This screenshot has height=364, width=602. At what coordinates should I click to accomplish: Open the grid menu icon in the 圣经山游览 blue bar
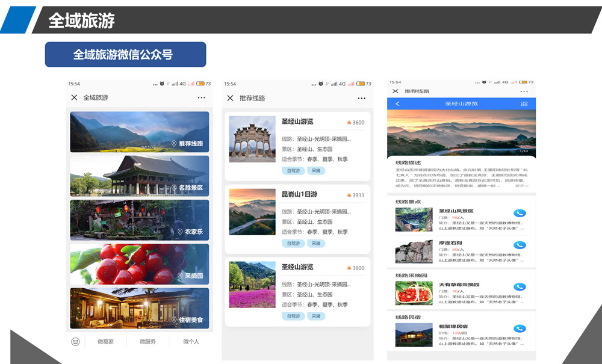tap(524, 103)
